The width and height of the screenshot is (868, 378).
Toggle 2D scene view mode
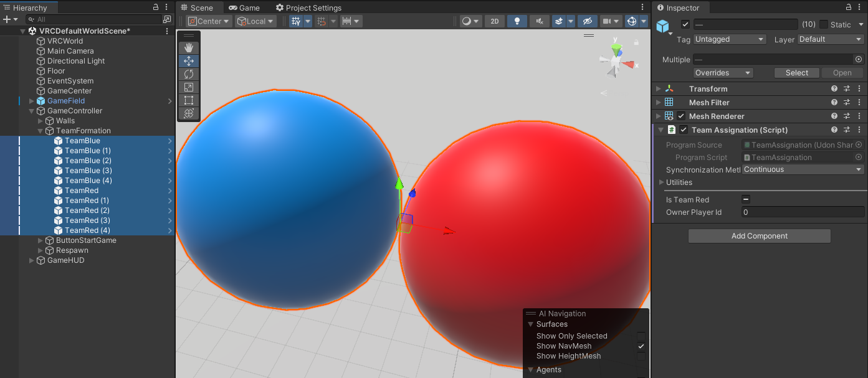click(x=494, y=21)
